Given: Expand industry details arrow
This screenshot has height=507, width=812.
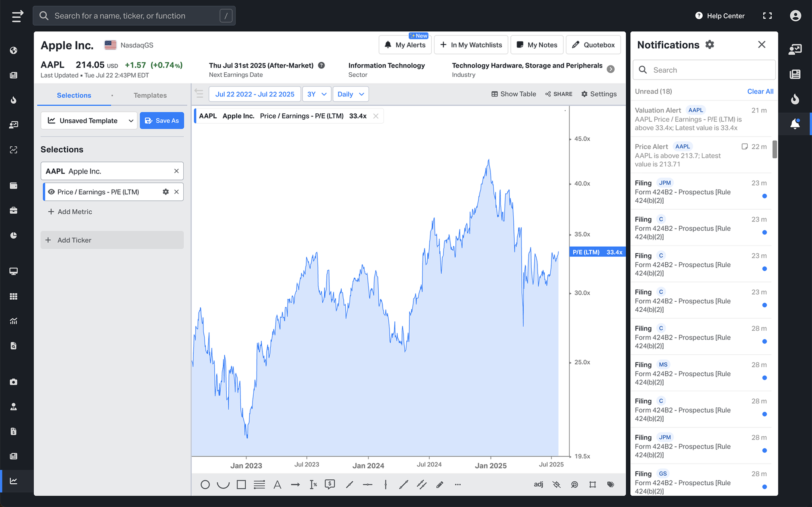Looking at the screenshot, I should click(x=611, y=69).
